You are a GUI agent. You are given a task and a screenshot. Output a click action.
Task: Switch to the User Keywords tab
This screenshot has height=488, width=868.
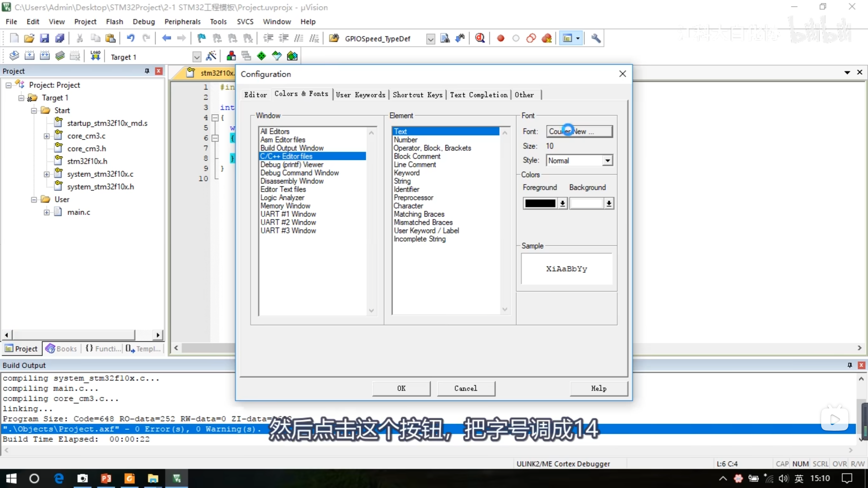pos(360,95)
